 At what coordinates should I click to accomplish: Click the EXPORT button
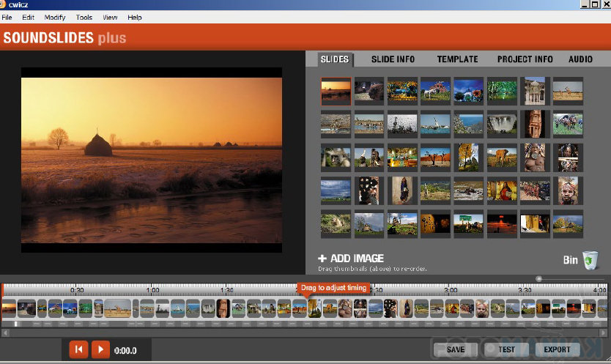pyautogui.click(x=557, y=349)
